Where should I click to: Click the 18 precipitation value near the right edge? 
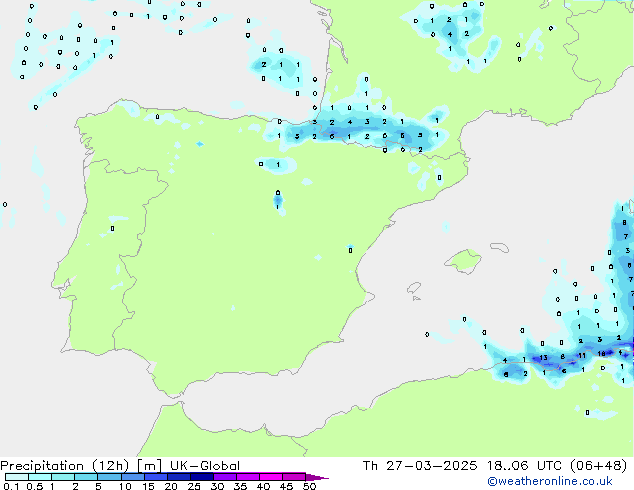tap(602, 353)
